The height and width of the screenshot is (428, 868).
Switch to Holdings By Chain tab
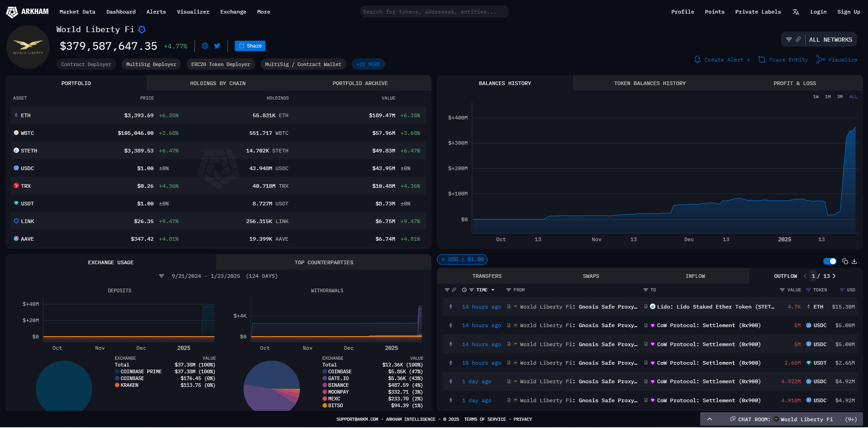pos(218,83)
